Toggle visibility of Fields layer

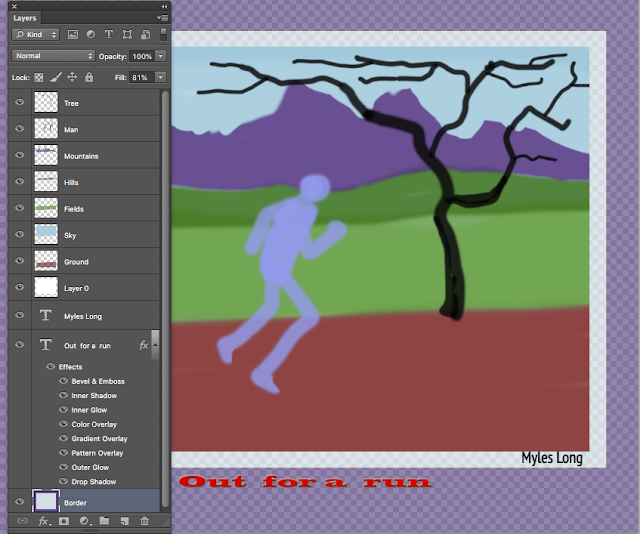click(x=20, y=208)
